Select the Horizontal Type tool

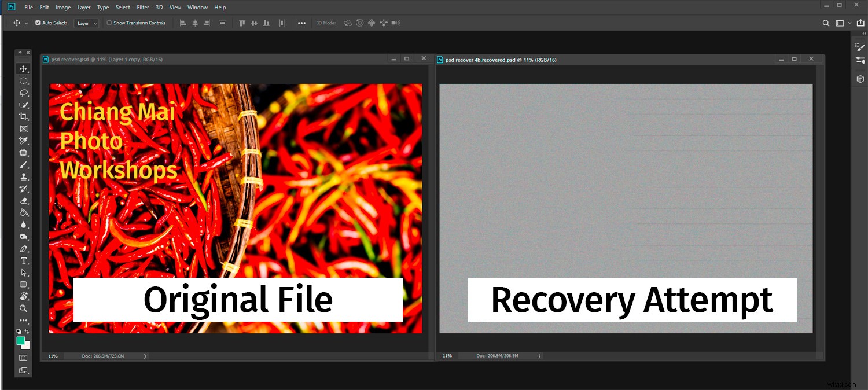24,260
